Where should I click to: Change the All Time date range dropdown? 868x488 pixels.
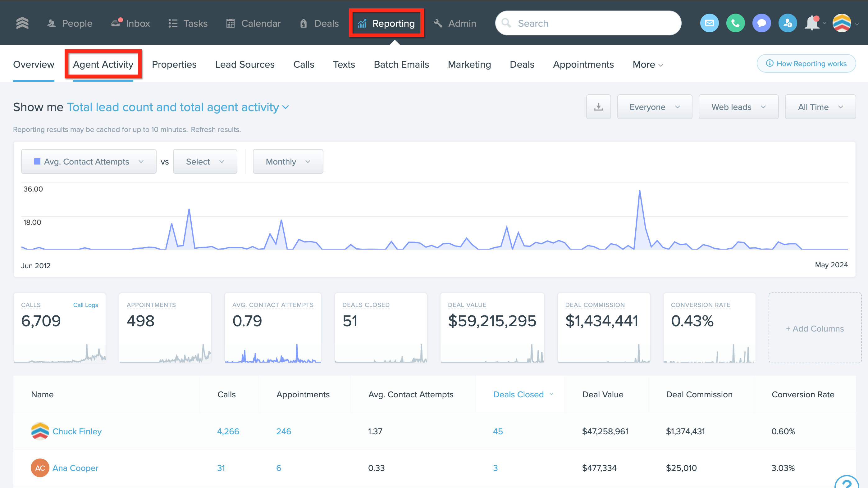coord(820,107)
